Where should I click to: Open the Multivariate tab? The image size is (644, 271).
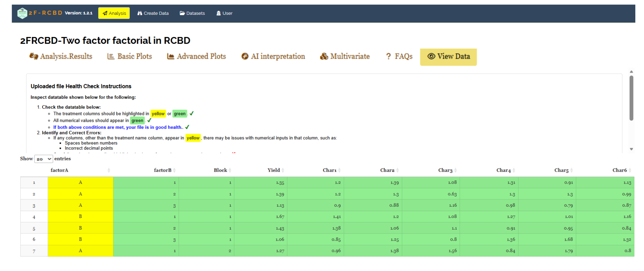(x=345, y=57)
